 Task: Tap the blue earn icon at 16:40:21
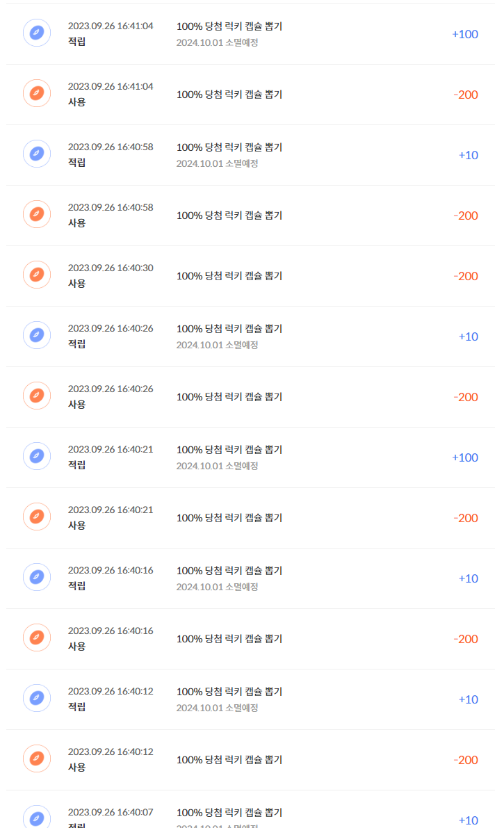[37, 456]
